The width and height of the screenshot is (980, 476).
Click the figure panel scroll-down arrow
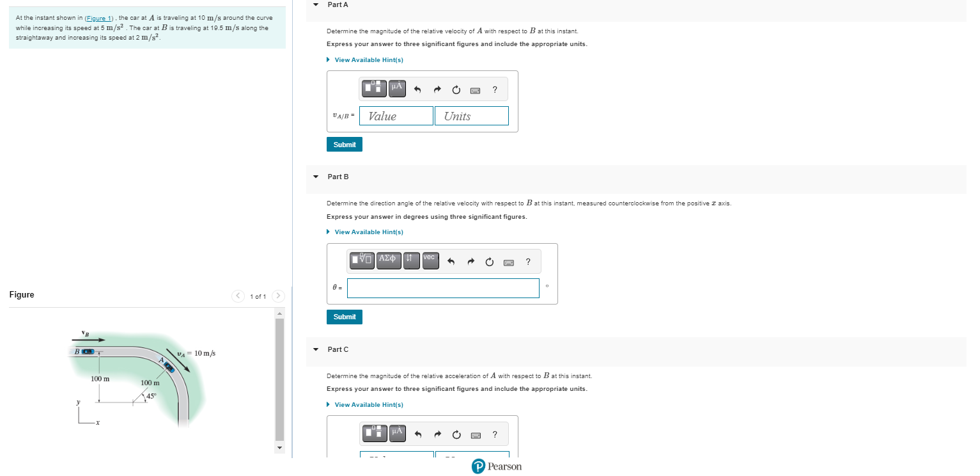[279, 448]
